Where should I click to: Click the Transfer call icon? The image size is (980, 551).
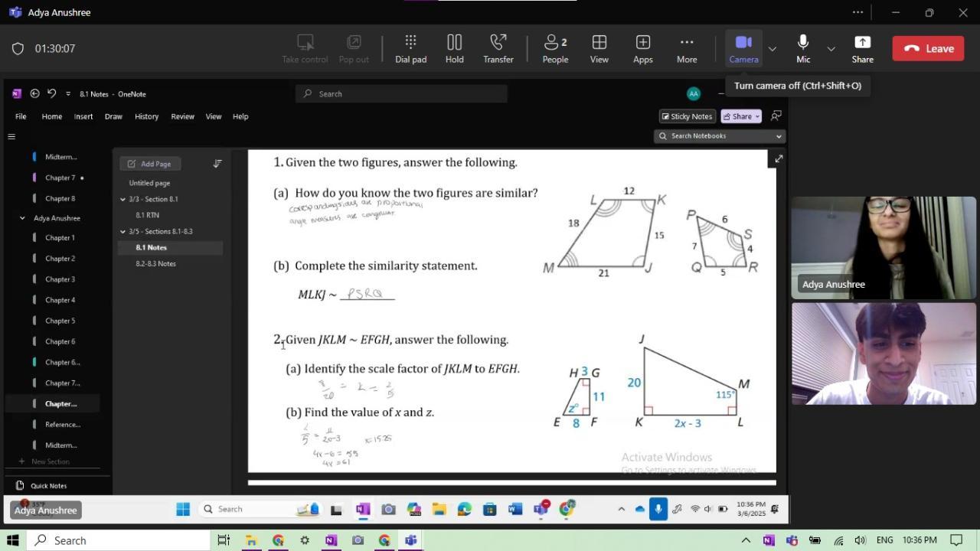pos(498,48)
